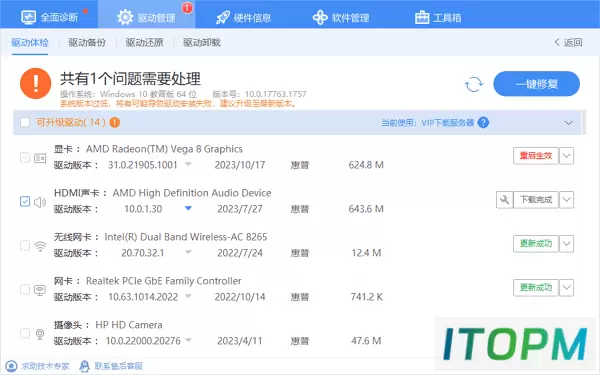Click the toolbox icon on 工具箱

[422, 18]
